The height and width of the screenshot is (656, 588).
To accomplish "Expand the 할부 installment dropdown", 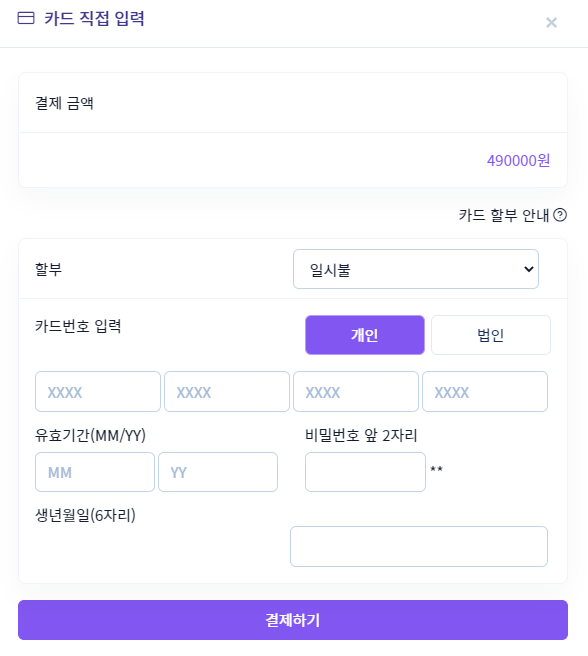I will (x=416, y=269).
